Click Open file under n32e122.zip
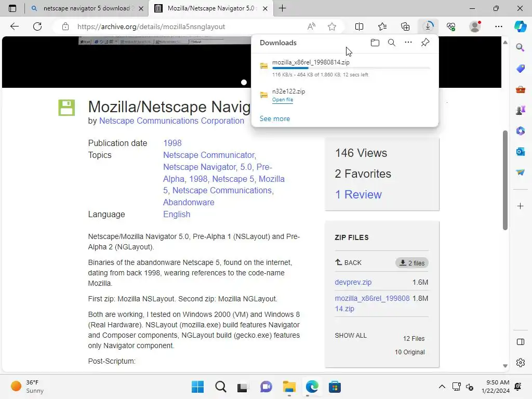 [x=282, y=100]
